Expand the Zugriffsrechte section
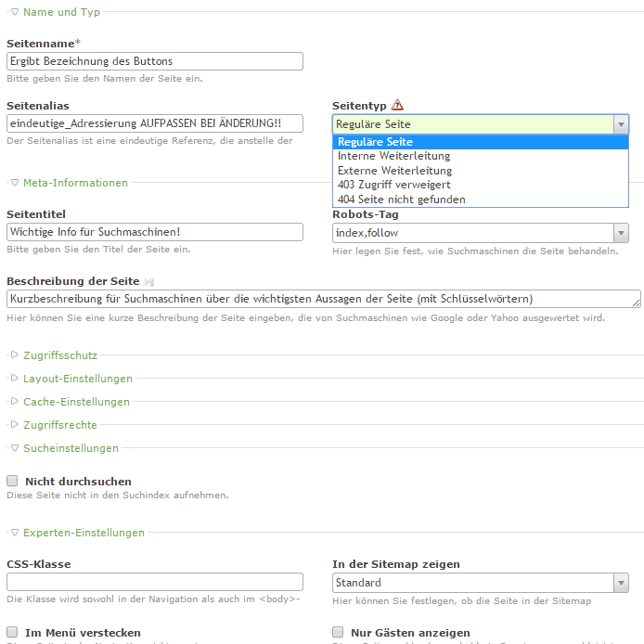Viewport: 644px width, 644px height. [x=15, y=425]
